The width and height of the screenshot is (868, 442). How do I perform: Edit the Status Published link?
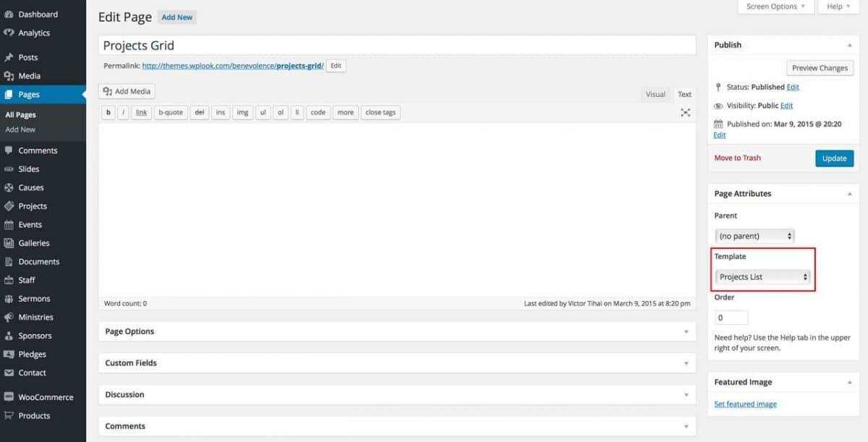click(793, 87)
